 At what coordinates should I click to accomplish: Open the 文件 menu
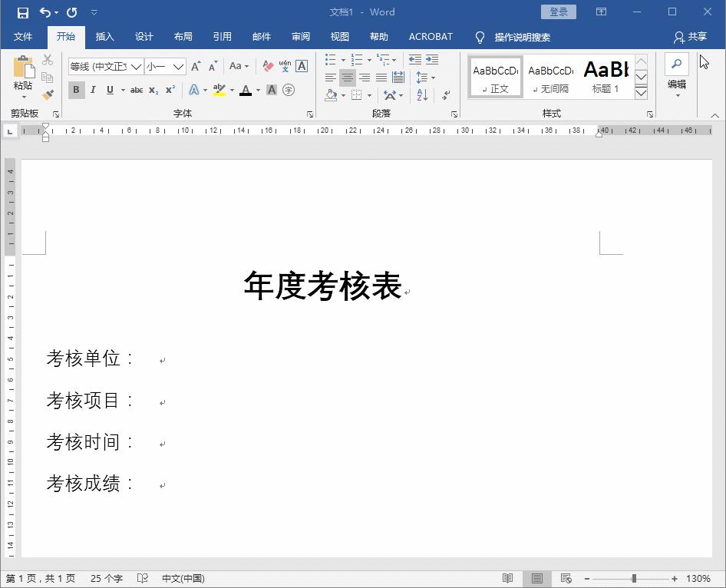(x=23, y=36)
